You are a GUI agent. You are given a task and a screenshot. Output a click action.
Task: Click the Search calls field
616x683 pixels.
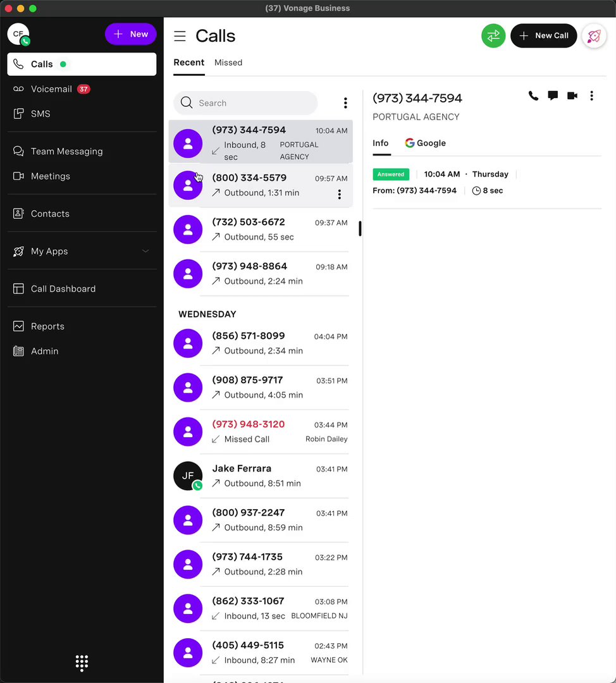(x=245, y=103)
